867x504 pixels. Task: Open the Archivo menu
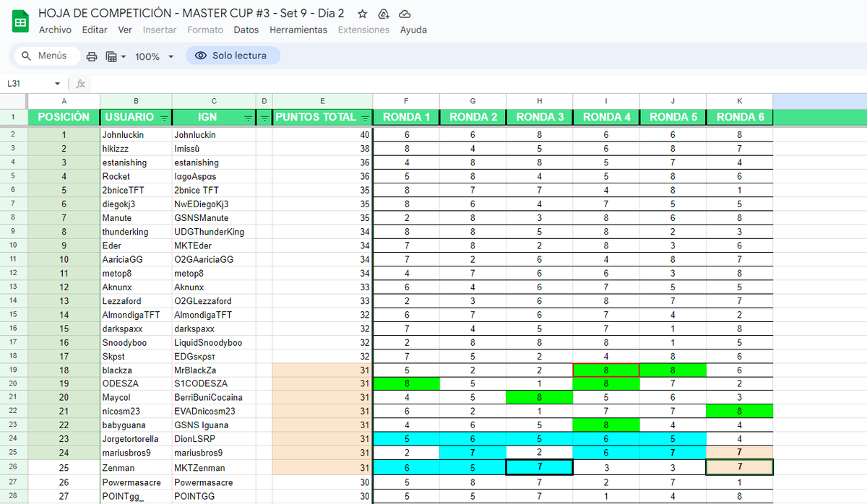click(x=55, y=30)
